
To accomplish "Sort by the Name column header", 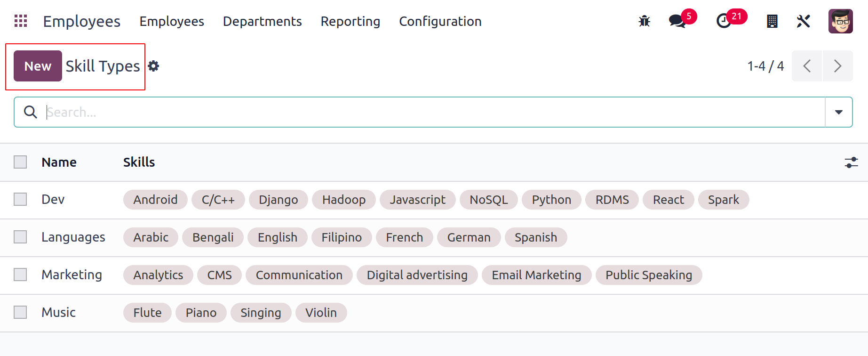I will pyautogui.click(x=59, y=162).
